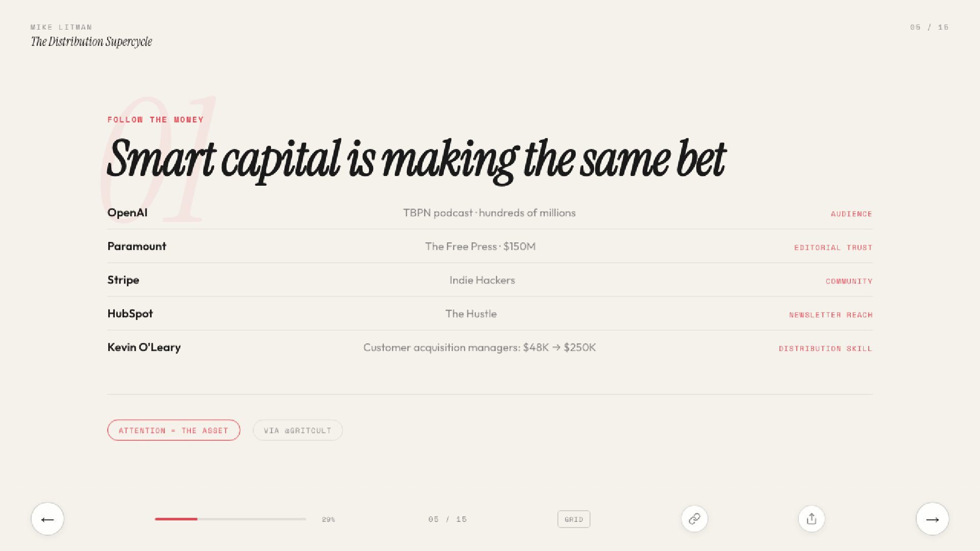980x551 pixels.
Task: Click the slide counter in bottom bar
Action: 448,519
